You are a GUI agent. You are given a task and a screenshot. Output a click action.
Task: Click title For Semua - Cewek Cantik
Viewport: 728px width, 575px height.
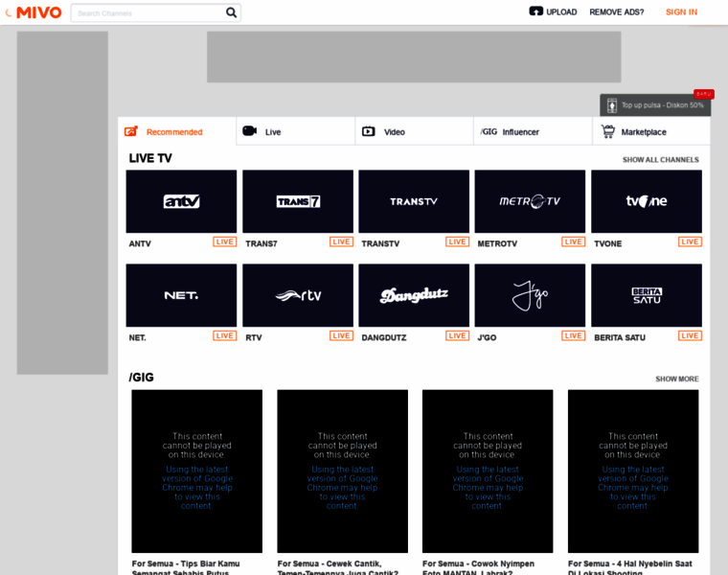(337, 567)
